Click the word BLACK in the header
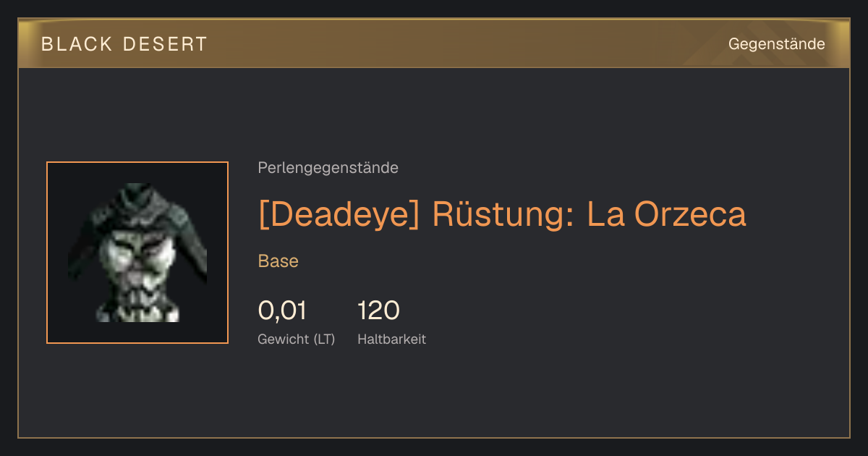The image size is (868, 456). pos(77,44)
